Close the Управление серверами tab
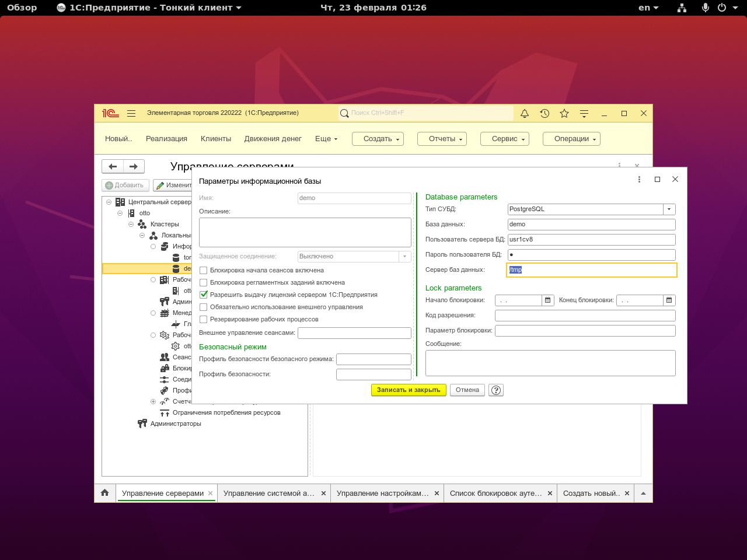Viewport: 747px width, 560px height. pos(211,494)
